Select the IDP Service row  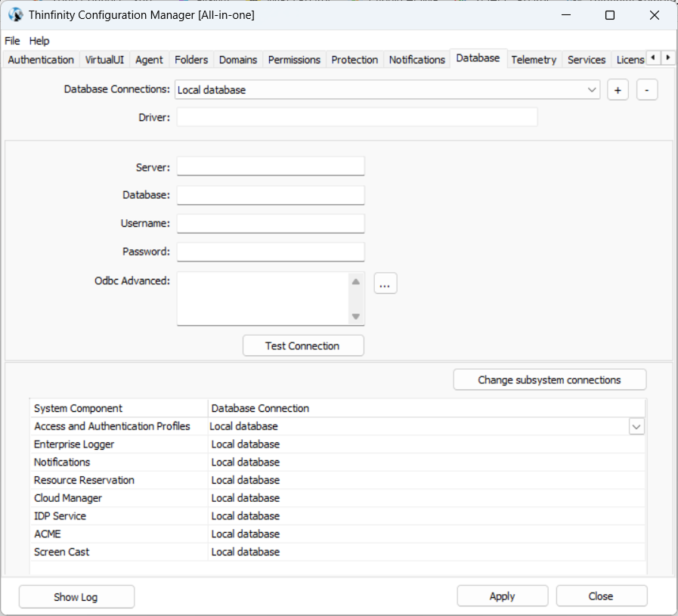[337, 516]
